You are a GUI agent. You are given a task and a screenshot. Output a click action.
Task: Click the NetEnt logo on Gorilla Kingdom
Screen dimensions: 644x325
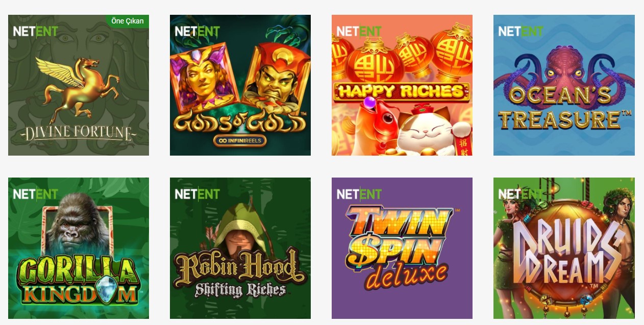(36, 194)
